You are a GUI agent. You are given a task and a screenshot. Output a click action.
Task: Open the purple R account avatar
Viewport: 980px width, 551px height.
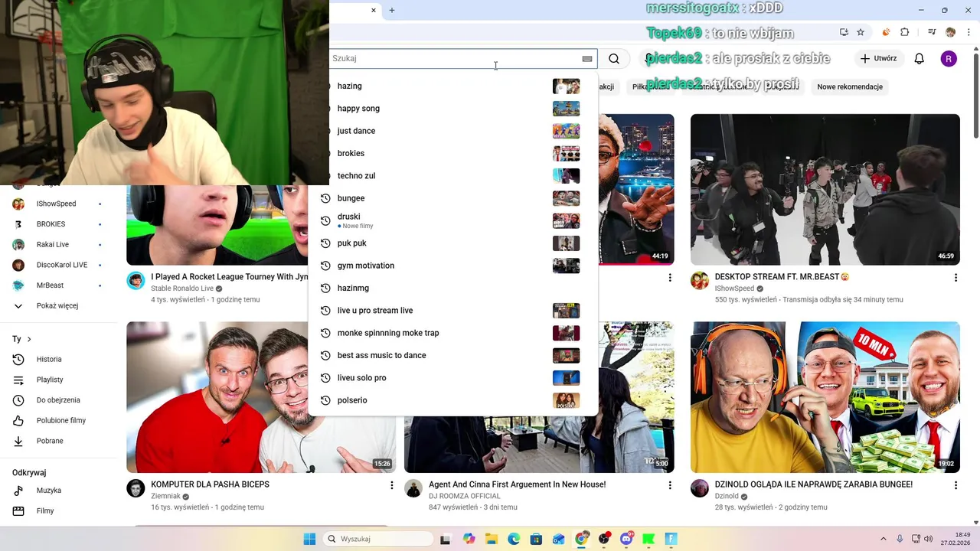coord(949,59)
